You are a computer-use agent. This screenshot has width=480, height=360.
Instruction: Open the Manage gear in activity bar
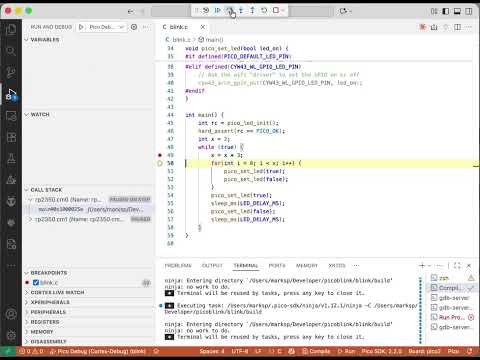pyautogui.click(x=11, y=335)
